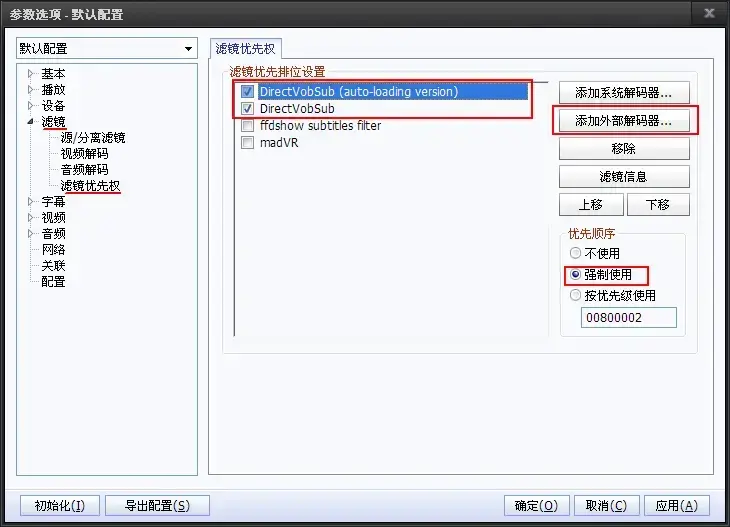Open 源/分离滤镜 settings page

point(93,138)
